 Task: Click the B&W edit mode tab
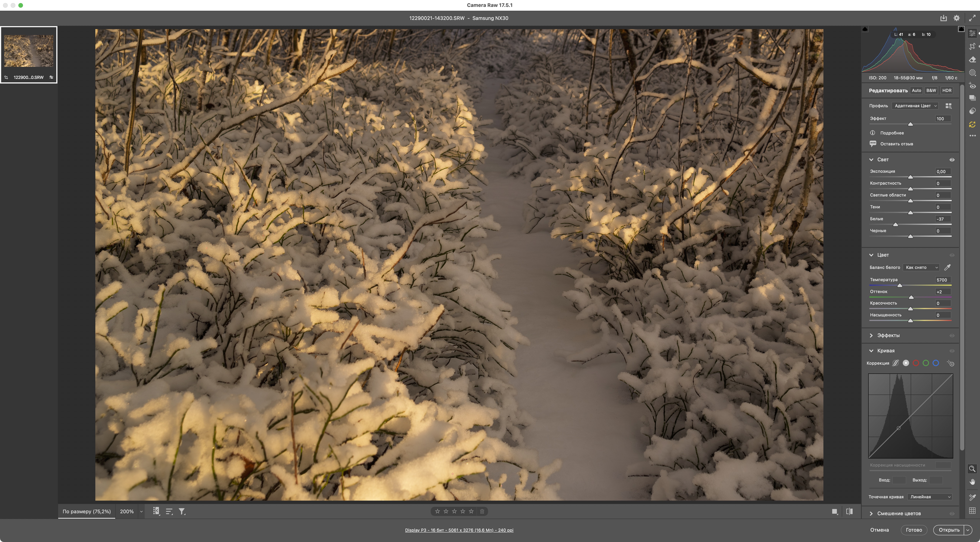click(x=931, y=91)
